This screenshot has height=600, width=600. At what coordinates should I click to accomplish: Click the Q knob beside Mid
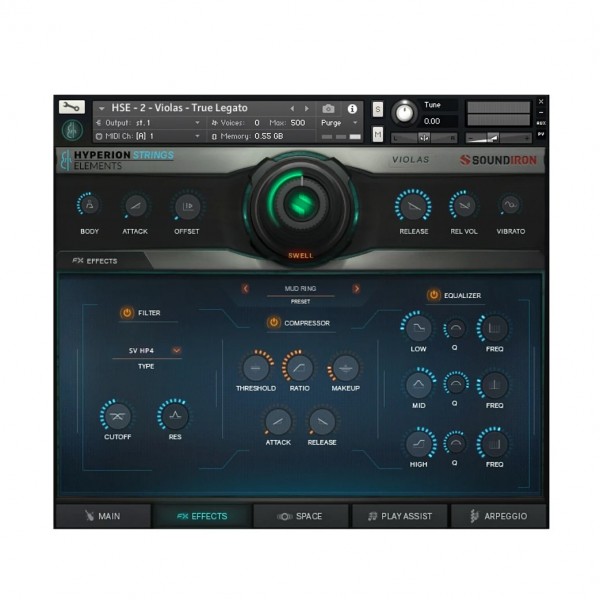click(456, 383)
